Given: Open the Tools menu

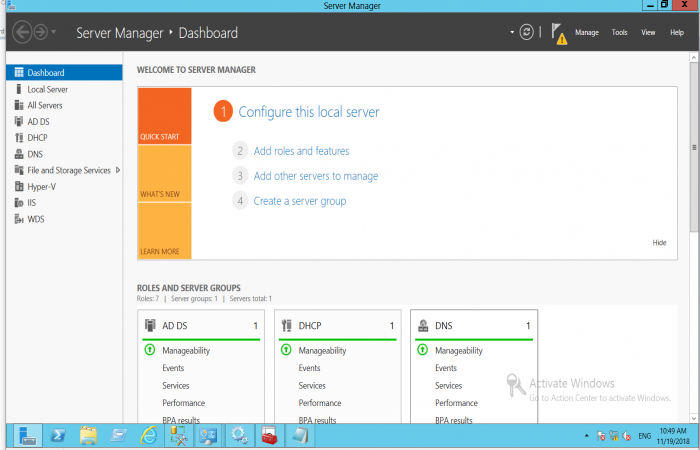Looking at the screenshot, I should pyautogui.click(x=619, y=32).
